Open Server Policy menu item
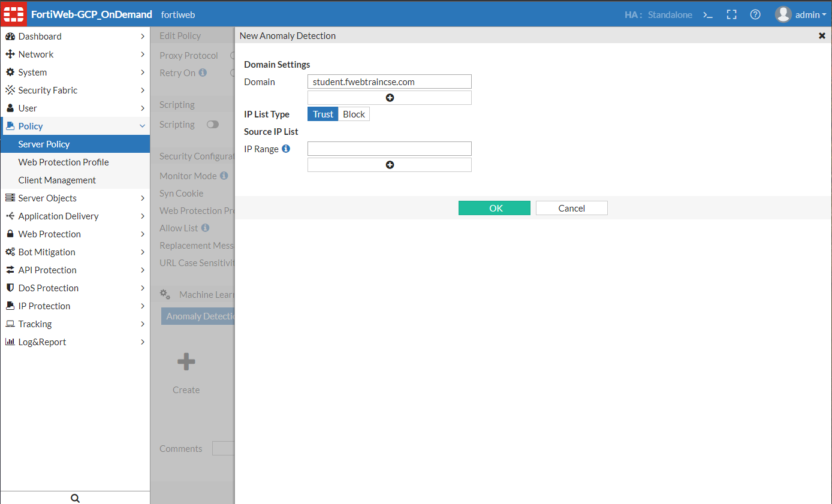Screen dimensions: 832x504 pos(75,144)
